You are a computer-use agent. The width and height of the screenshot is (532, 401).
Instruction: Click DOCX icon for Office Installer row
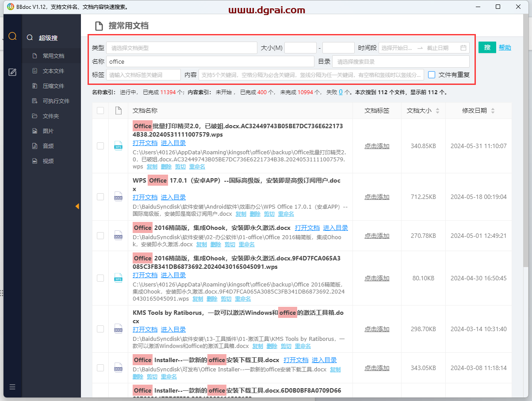118,368
